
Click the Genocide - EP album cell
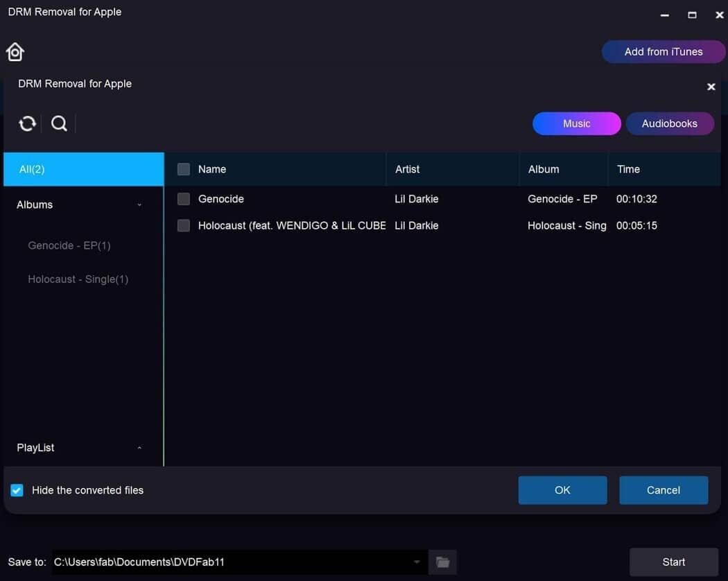click(562, 199)
